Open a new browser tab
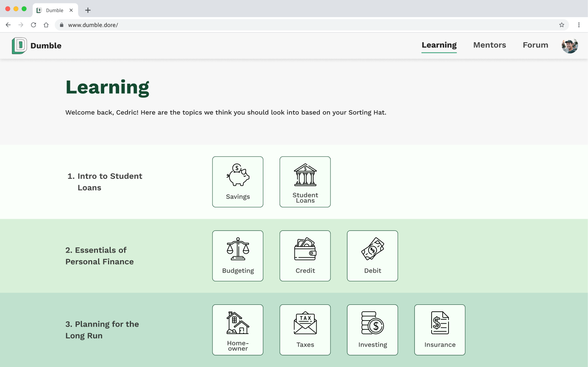This screenshot has width=588, height=367. [x=88, y=10]
